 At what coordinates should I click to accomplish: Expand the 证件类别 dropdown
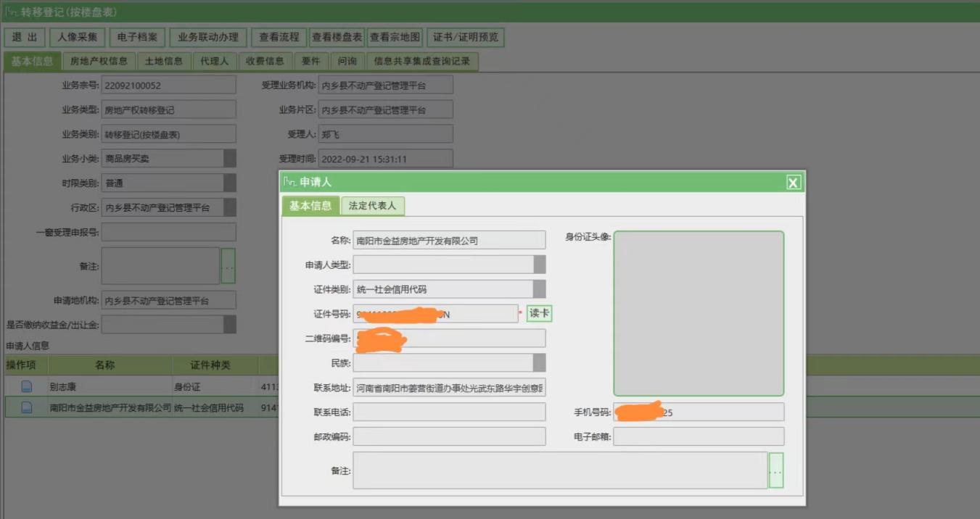click(539, 289)
